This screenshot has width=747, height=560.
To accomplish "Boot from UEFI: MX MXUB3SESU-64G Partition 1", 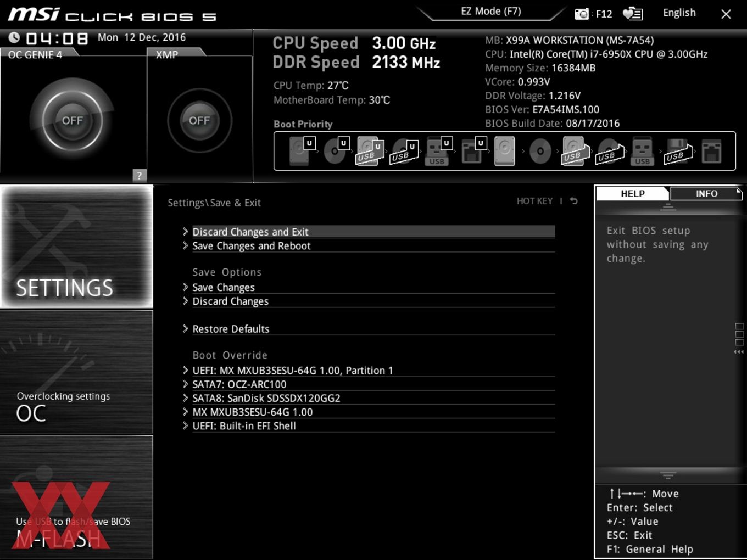I will point(368,370).
